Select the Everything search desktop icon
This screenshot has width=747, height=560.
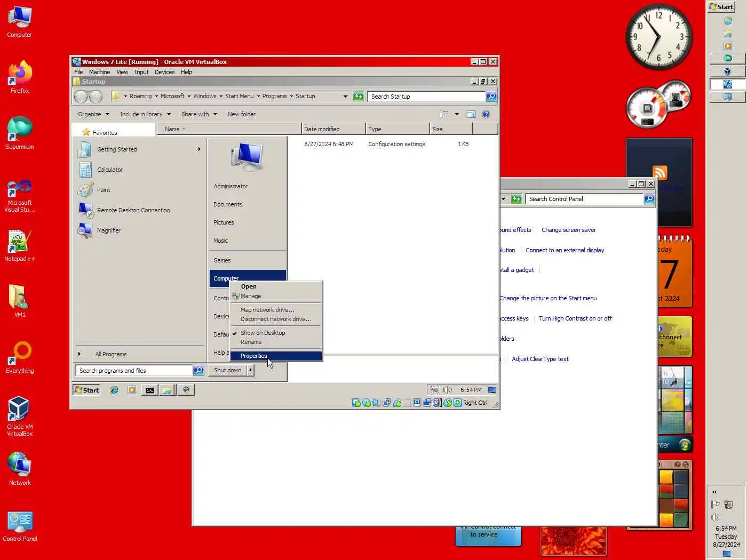coord(20,357)
